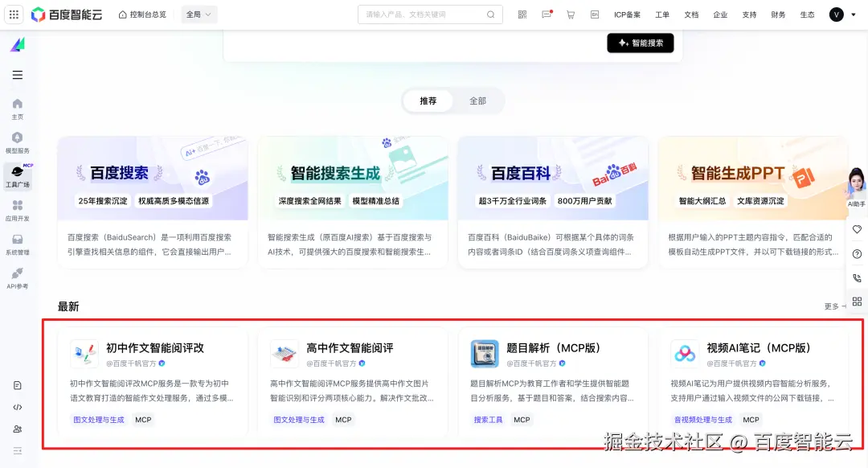
Task: Click the 智能搜索 button
Action: (641, 43)
